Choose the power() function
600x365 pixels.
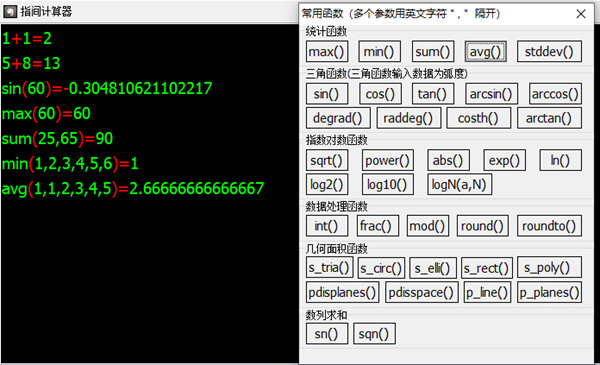click(388, 160)
